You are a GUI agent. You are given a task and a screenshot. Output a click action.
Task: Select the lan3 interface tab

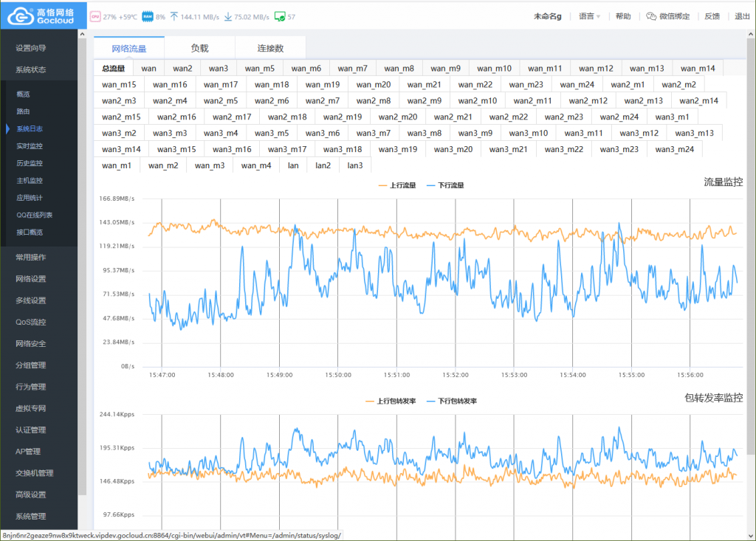click(x=355, y=165)
